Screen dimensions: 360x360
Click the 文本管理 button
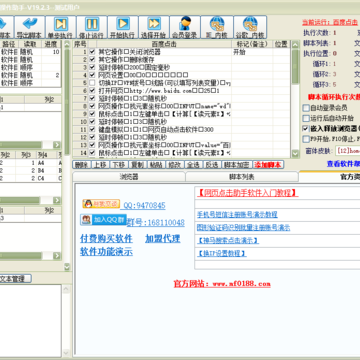[x=13, y=279]
